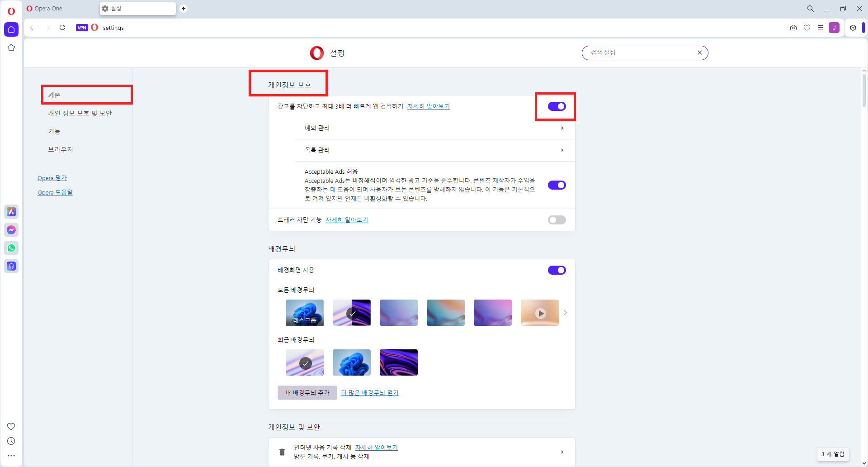Take a snapshot using the camera icon

[x=793, y=28]
